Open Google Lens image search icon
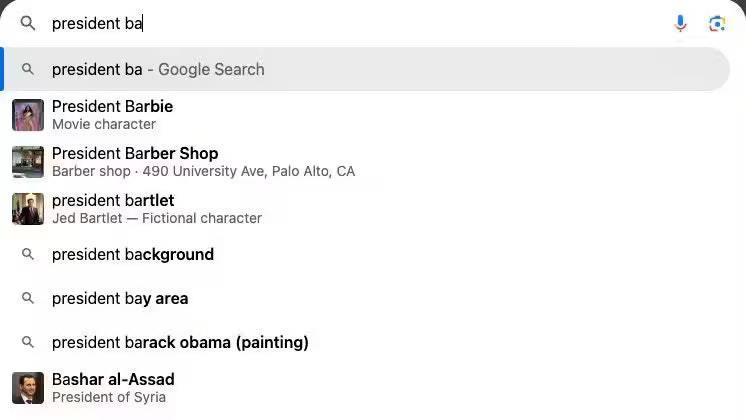Image resolution: width=746 pixels, height=420 pixels. point(716,23)
